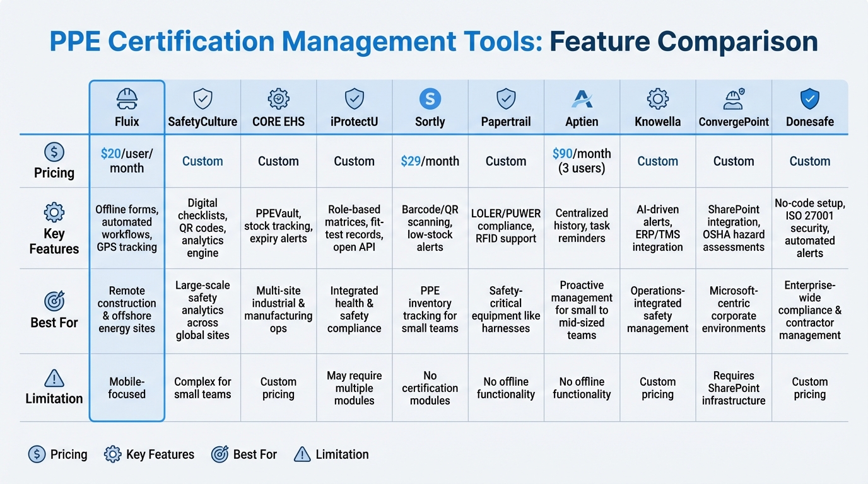Click 'May require multiple modules' limitation cell
Screen dimensions: 868x484
click(355, 388)
